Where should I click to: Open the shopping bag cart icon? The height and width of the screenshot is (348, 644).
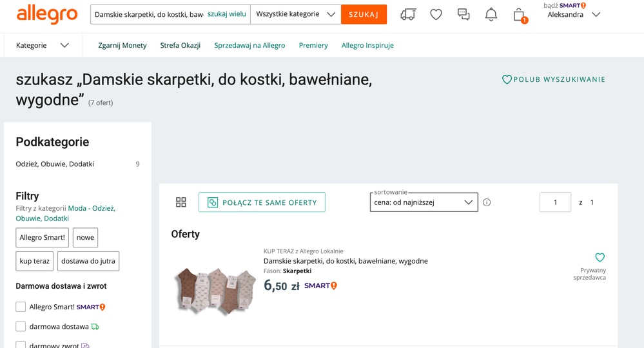(x=519, y=15)
